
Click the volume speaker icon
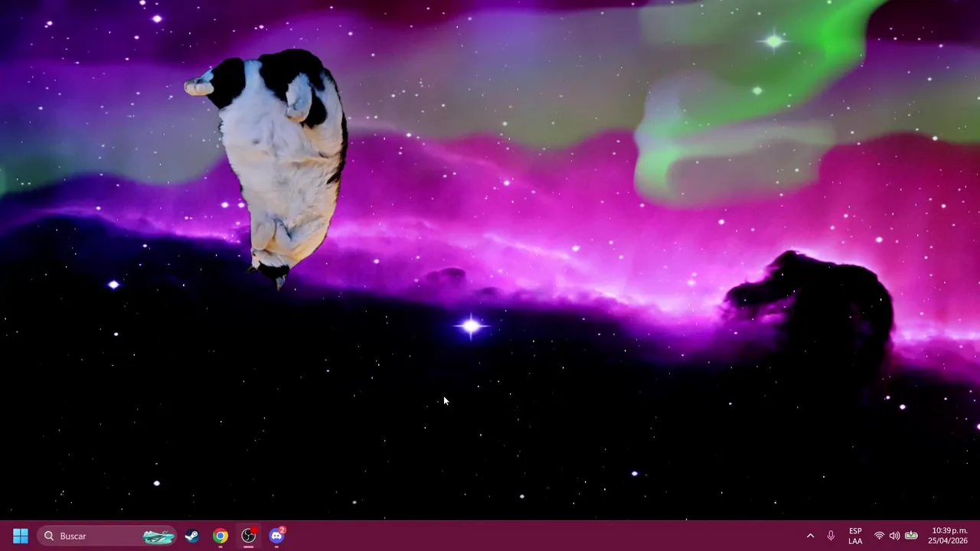[x=894, y=536]
